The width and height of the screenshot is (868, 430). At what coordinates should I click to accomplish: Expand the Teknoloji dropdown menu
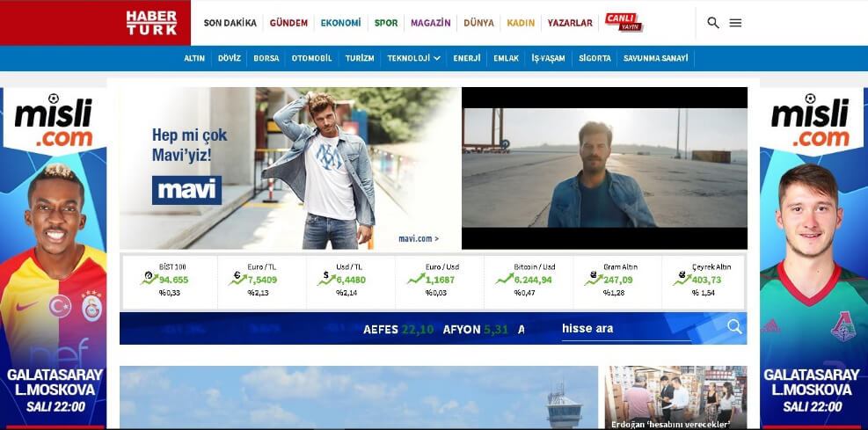pos(413,59)
